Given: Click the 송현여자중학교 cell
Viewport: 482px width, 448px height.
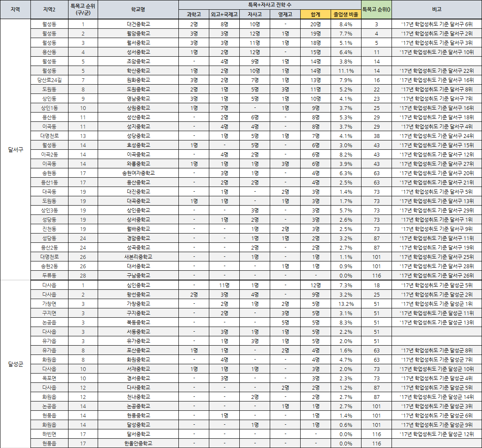Looking at the screenshot, I should pos(138,173).
